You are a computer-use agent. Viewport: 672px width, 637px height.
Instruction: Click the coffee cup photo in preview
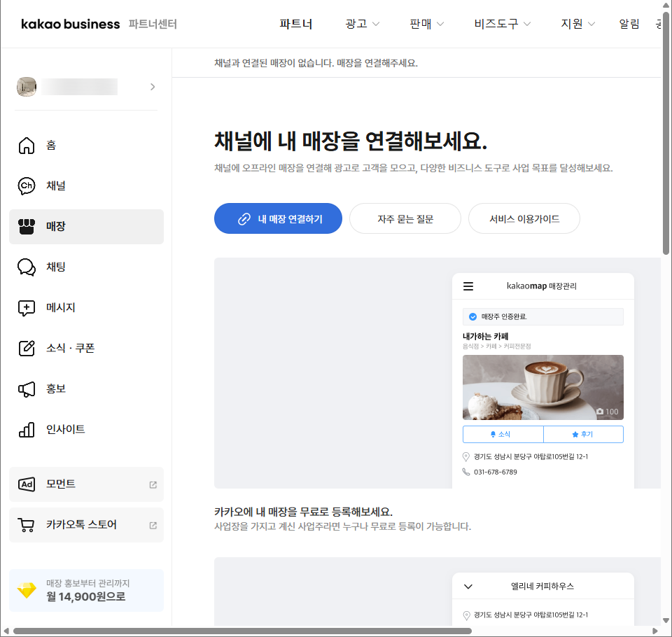coord(543,388)
